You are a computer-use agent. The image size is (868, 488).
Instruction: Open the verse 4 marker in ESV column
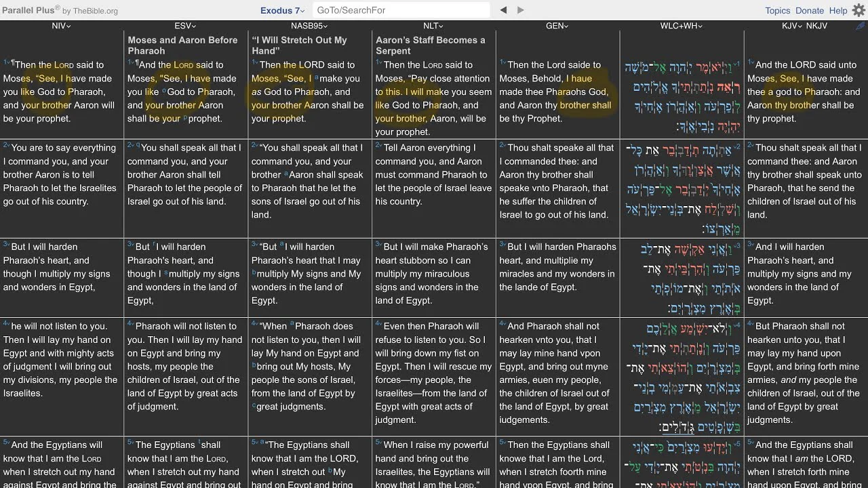point(131,324)
